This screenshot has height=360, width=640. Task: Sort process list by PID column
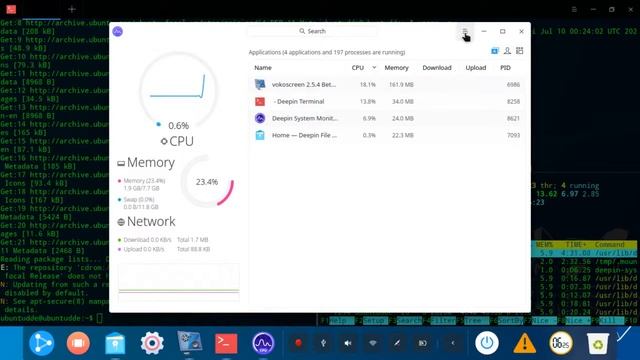pos(505,68)
